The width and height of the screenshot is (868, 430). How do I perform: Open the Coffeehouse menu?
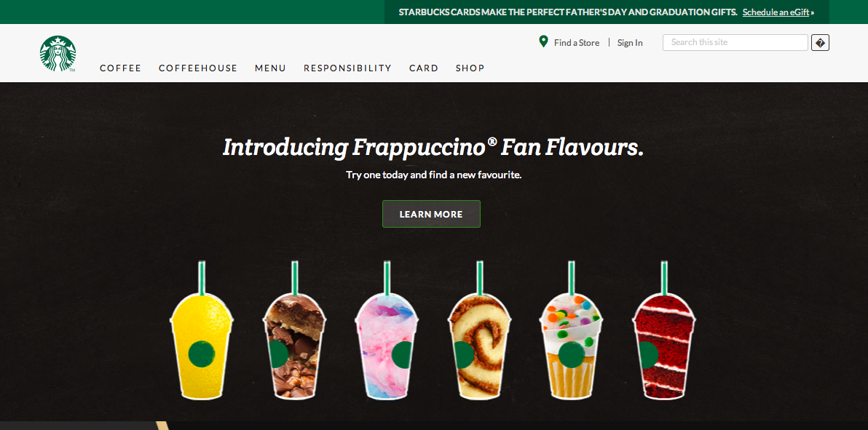(x=198, y=68)
